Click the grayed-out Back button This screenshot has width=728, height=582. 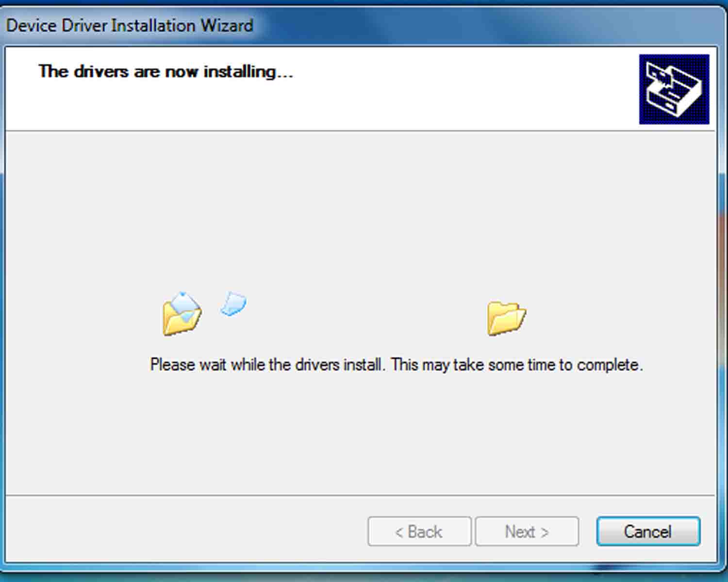[419, 531]
